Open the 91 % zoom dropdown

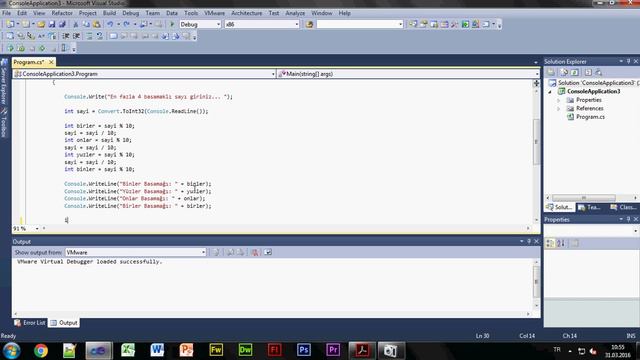coord(37,229)
